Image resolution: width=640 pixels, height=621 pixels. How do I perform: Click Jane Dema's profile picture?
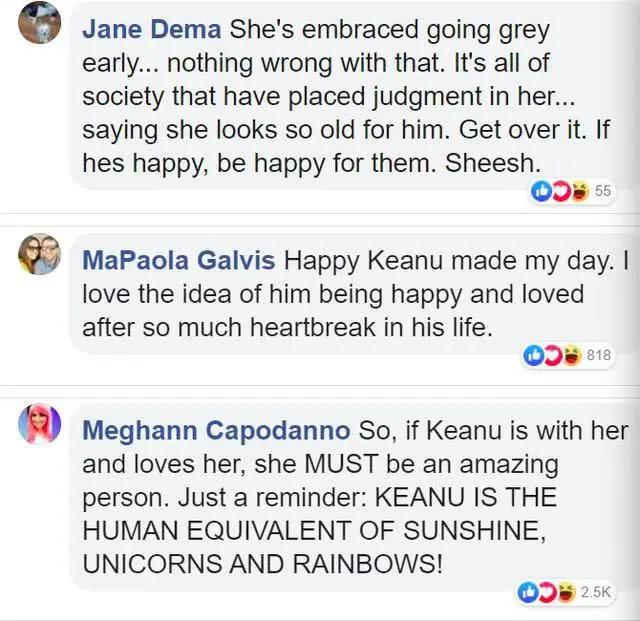coord(40,22)
